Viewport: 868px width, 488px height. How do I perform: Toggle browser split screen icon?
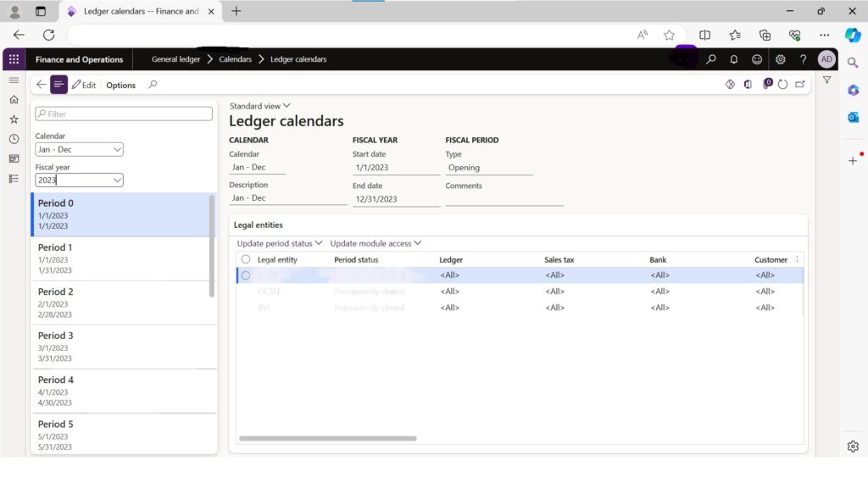click(704, 35)
